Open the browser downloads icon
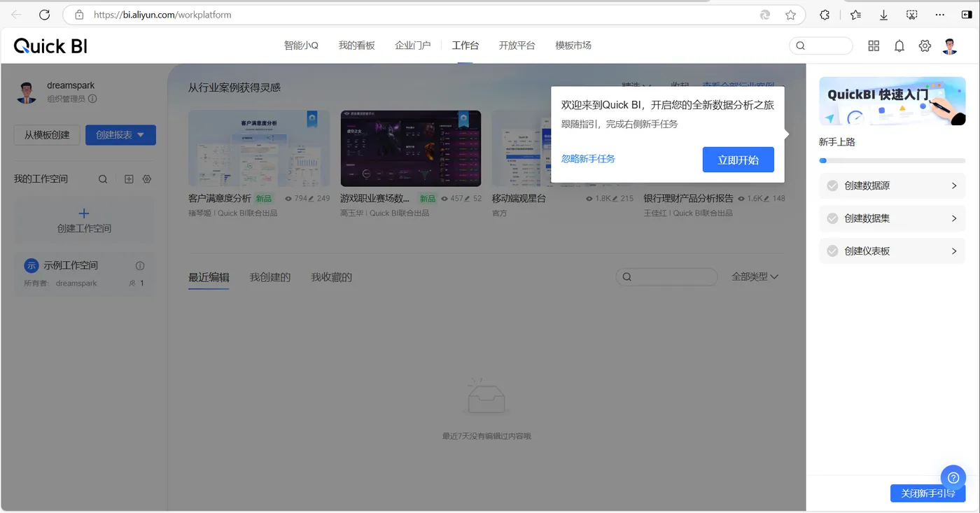The width and height of the screenshot is (980, 513). pyautogui.click(x=883, y=15)
